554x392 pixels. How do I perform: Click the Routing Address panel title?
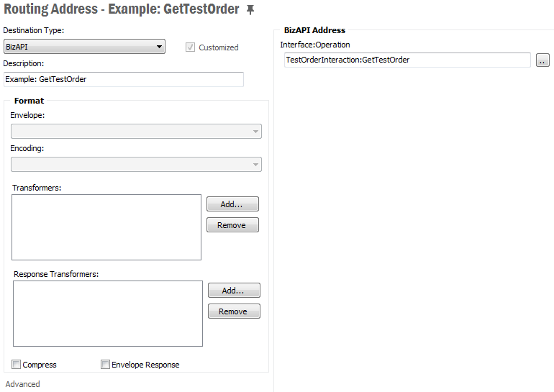pyautogui.click(x=121, y=10)
